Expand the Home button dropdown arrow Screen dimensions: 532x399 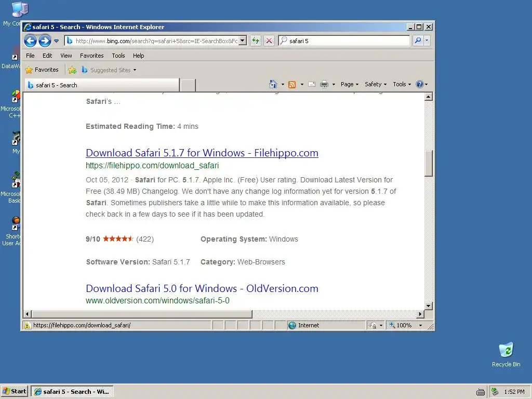(x=283, y=84)
